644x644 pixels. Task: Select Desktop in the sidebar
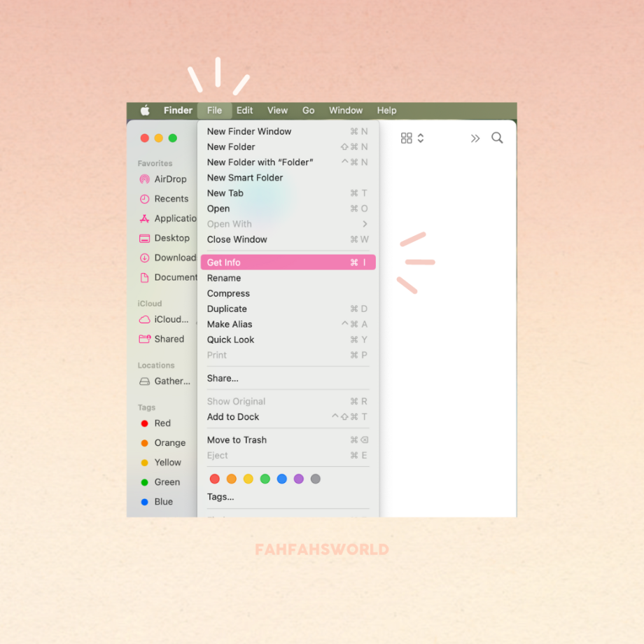click(x=169, y=238)
